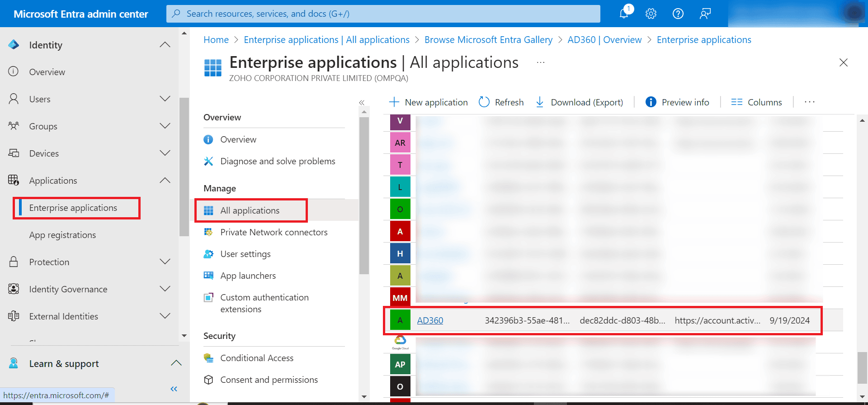Expand the Users section chevron
The height and width of the screenshot is (405, 868).
165,99
